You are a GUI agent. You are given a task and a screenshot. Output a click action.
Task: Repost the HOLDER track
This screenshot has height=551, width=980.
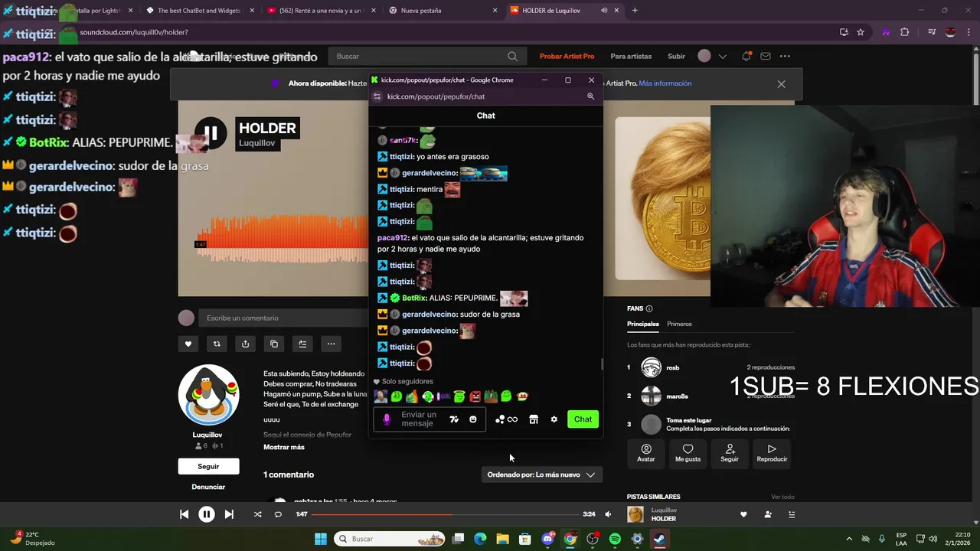coord(217,344)
